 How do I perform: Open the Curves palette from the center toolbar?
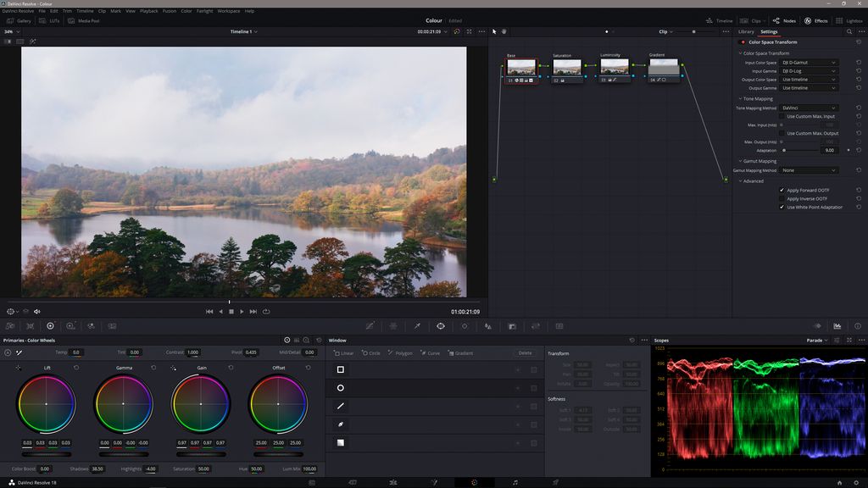370,325
